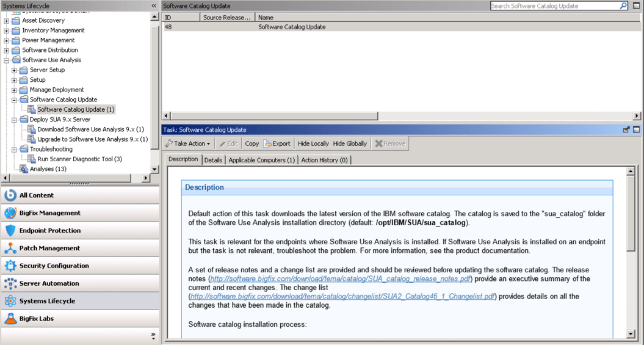Select the Server Automation icon
644x345 pixels.
[x=10, y=284]
